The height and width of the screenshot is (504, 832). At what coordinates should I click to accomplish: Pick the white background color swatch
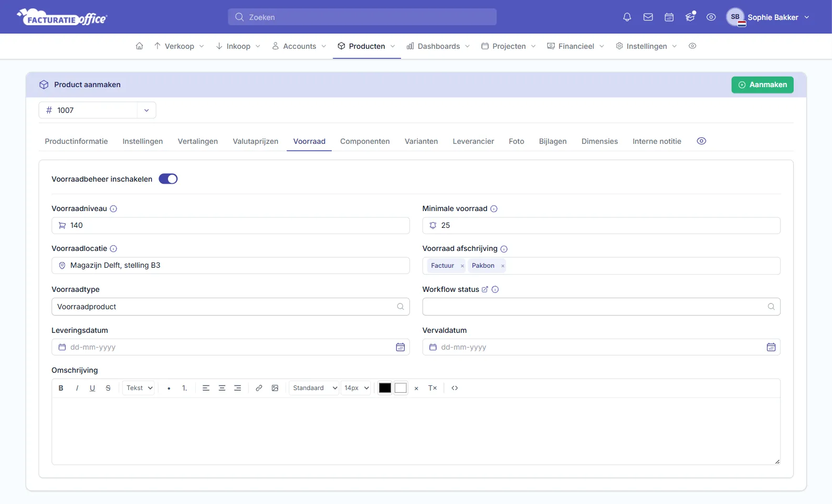401,388
